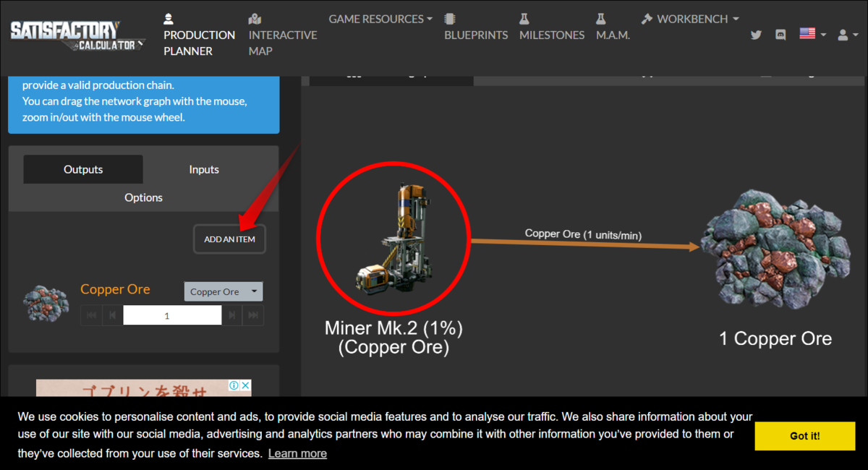Open the Learn more cookie link
Screen dimensions: 868x470
click(x=297, y=453)
